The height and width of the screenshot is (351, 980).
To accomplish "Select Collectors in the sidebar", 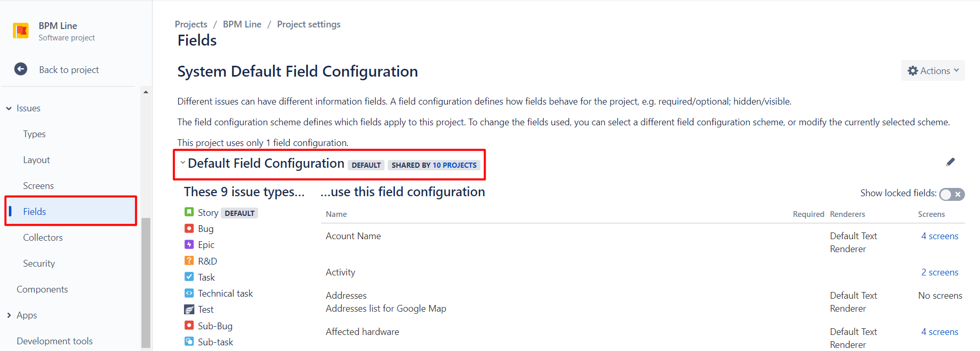I will [x=42, y=238].
